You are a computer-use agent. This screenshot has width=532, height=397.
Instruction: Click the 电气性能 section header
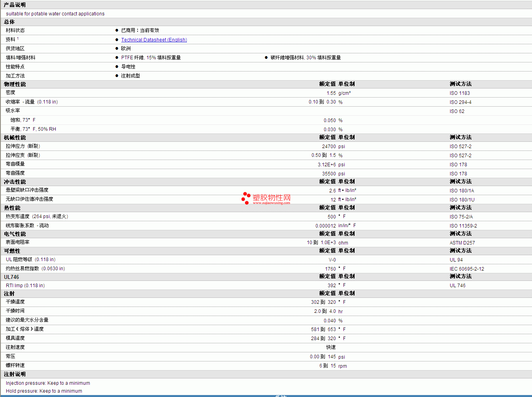[15, 234]
